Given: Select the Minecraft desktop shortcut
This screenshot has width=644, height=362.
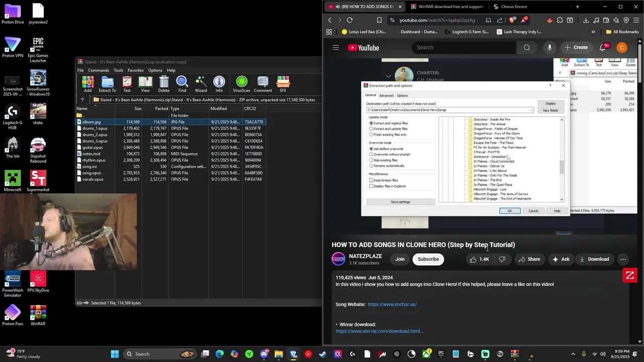Looking at the screenshot, I should click(x=13, y=181).
